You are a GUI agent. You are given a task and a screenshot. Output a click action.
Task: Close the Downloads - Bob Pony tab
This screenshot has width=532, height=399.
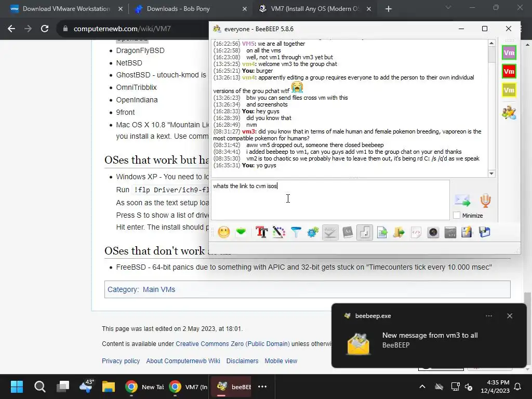pos(244,9)
